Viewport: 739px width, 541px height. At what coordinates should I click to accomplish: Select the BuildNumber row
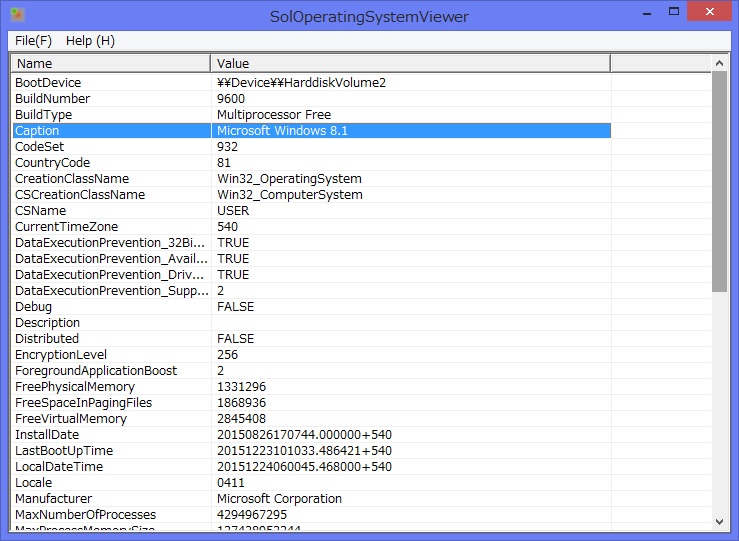(x=312, y=98)
